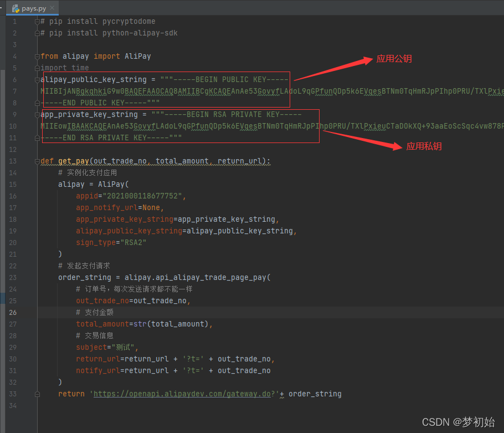Click app_notify_url=None argument
The image size is (504, 433).
point(120,208)
